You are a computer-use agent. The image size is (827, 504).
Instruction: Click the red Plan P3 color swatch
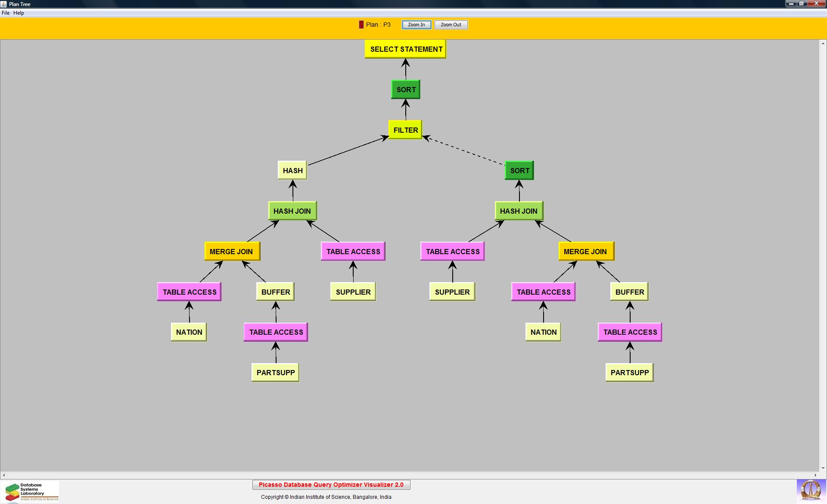coord(361,25)
